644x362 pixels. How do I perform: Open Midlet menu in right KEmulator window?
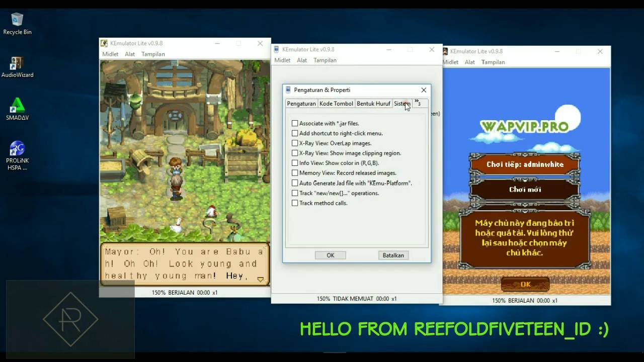click(x=450, y=62)
